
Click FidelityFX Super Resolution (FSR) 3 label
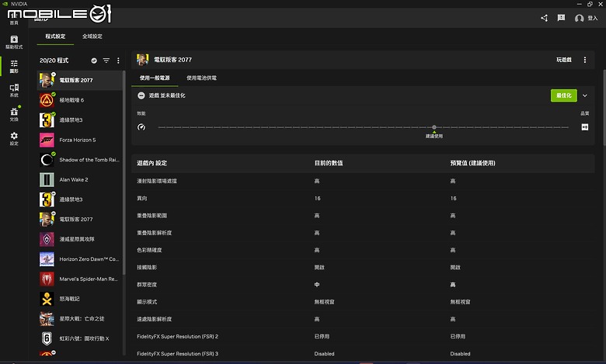point(177,354)
